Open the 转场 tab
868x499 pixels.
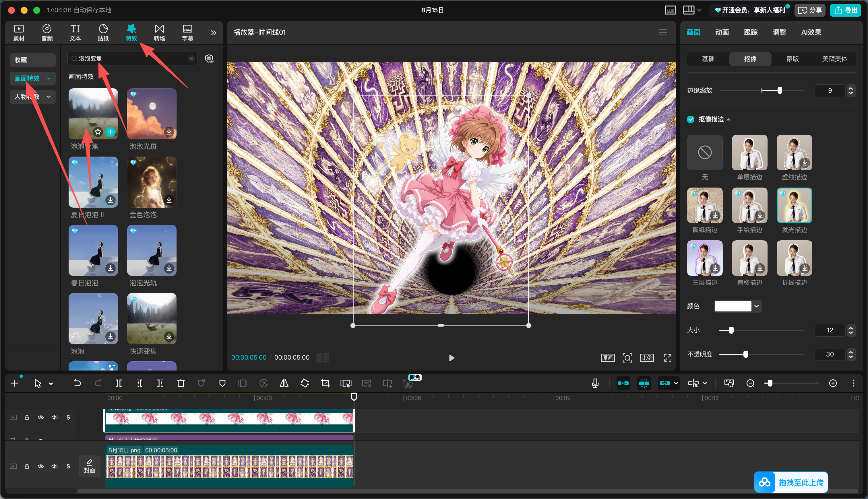[160, 33]
